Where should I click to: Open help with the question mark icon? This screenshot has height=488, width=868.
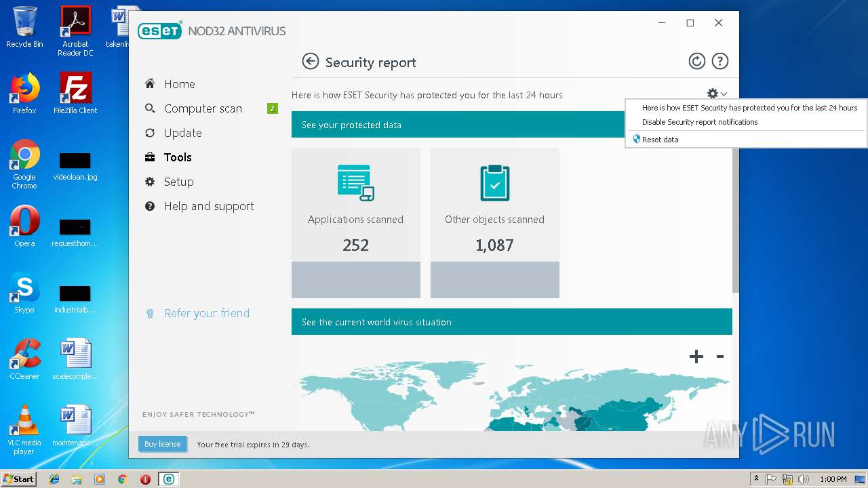719,62
